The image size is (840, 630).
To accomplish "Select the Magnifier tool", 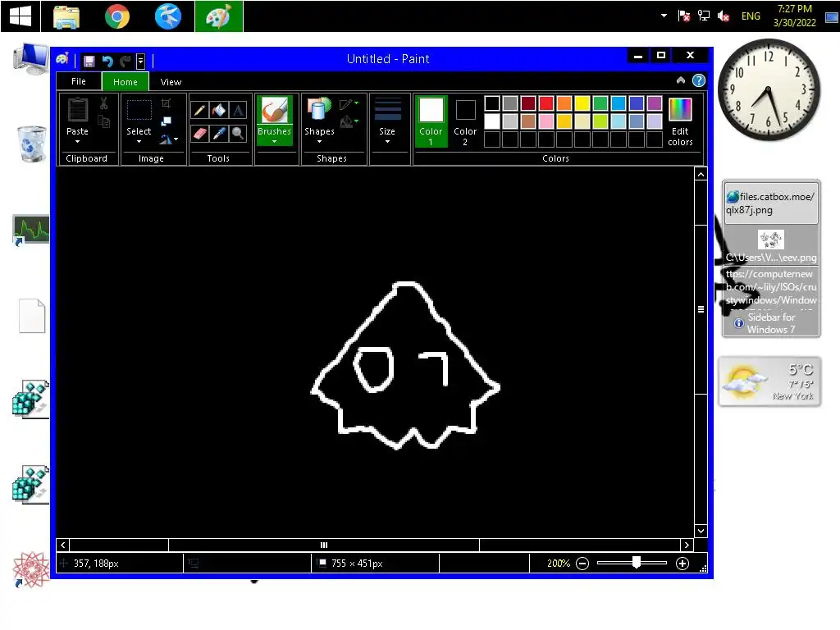I will click(x=238, y=134).
